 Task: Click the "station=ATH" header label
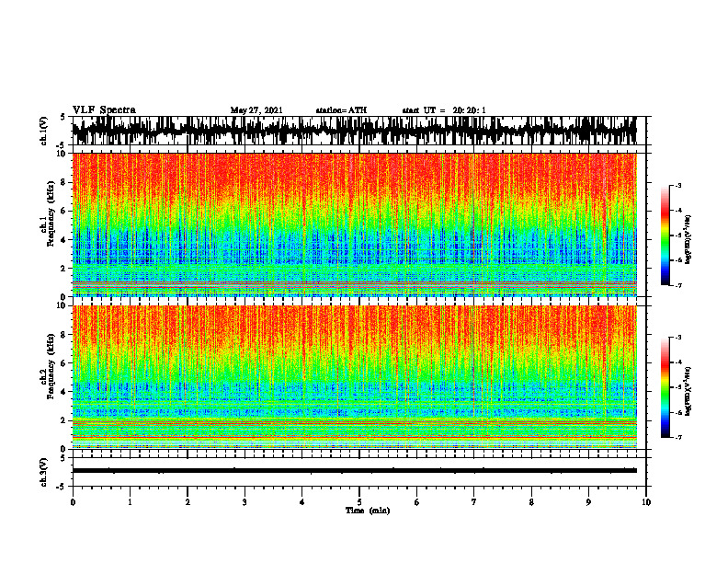click(341, 110)
